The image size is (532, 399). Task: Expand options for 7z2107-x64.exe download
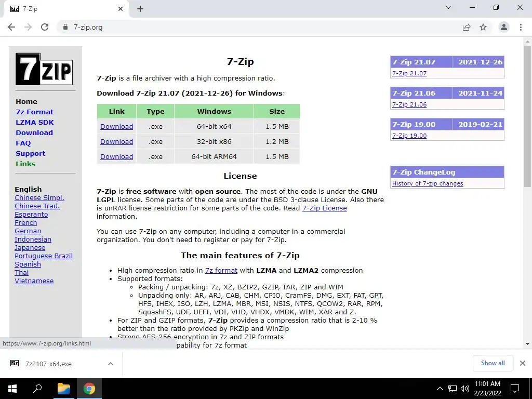coord(111,364)
